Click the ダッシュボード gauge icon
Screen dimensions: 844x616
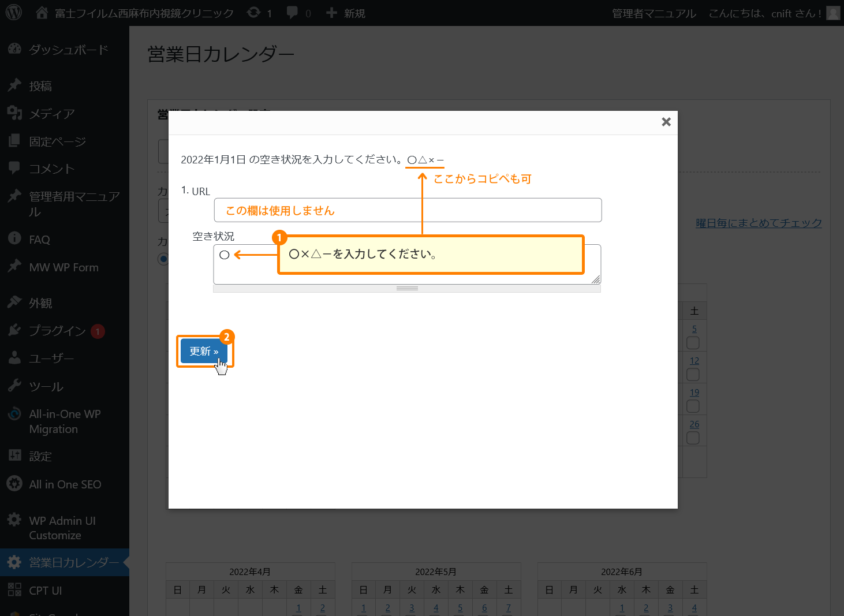[x=14, y=49]
